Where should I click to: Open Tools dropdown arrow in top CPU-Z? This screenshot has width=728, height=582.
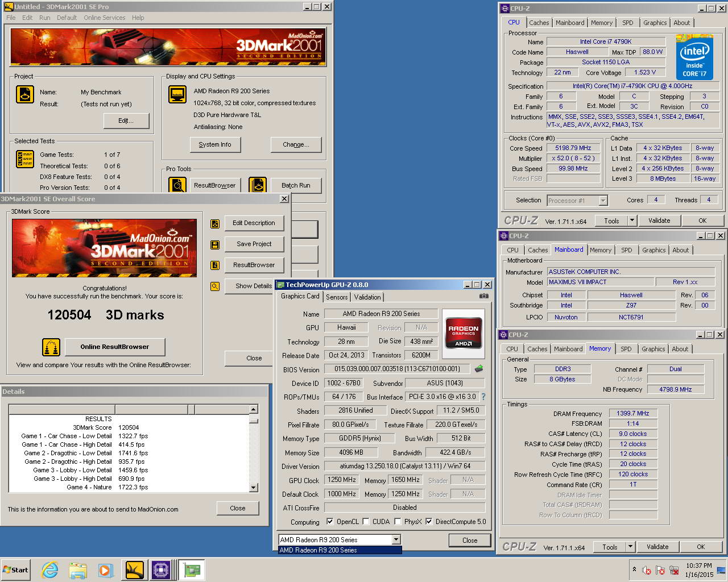click(x=632, y=221)
